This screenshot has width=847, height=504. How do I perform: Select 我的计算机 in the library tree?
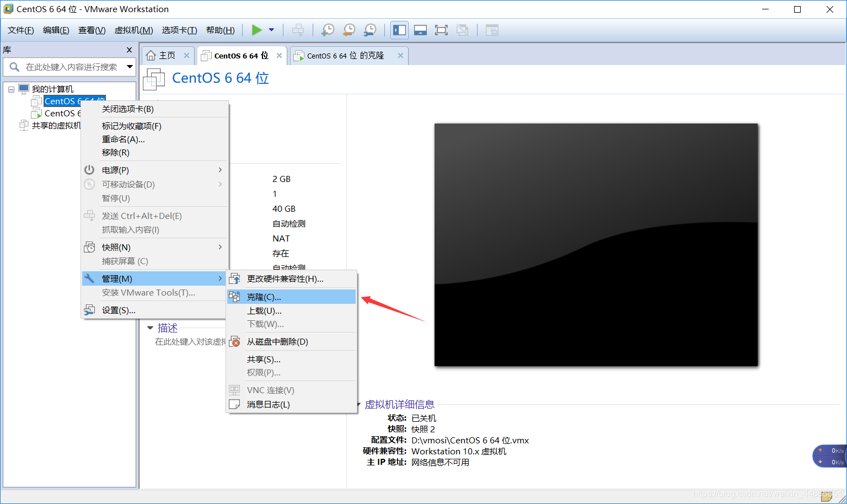point(52,89)
